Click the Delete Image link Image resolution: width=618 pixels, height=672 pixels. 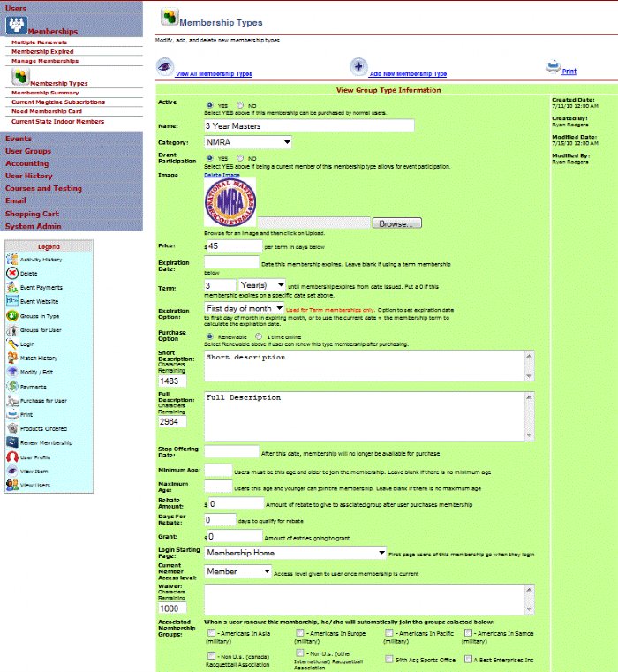[222, 175]
